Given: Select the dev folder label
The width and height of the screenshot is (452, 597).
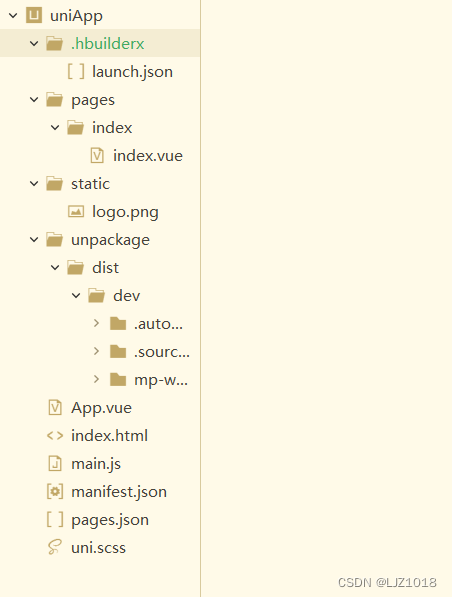Looking at the screenshot, I should [126, 296].
